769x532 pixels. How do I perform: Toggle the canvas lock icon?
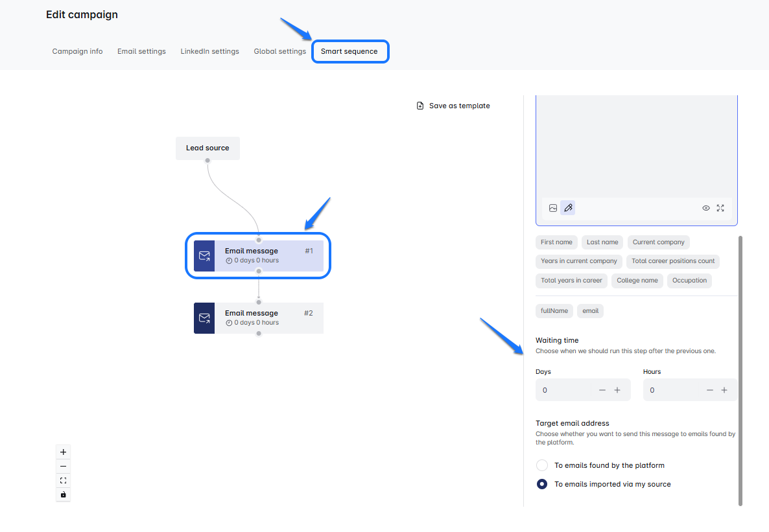coord(63,495)
